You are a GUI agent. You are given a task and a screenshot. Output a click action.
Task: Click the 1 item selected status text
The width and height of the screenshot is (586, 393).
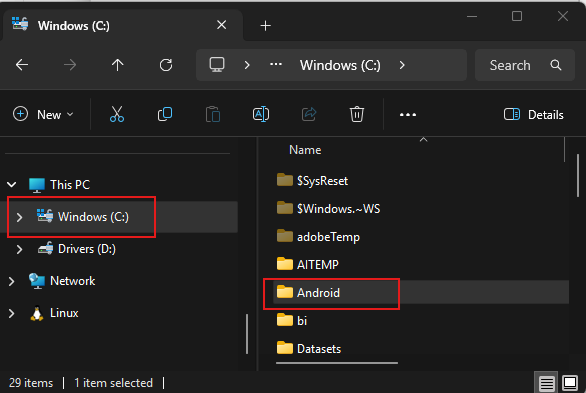[113, 383]
